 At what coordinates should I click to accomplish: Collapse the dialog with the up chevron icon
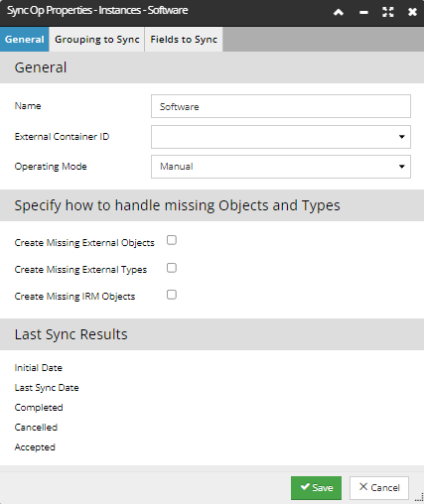coord(339,13)
